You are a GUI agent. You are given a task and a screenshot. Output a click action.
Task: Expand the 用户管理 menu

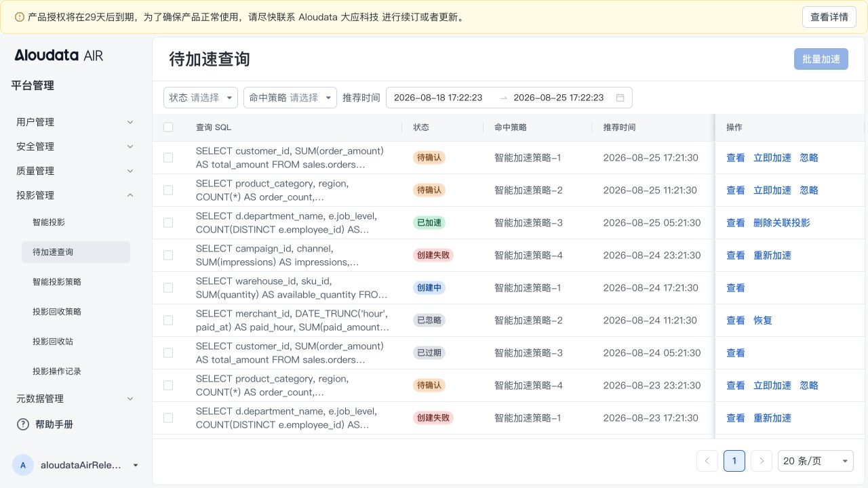(75, 122)
